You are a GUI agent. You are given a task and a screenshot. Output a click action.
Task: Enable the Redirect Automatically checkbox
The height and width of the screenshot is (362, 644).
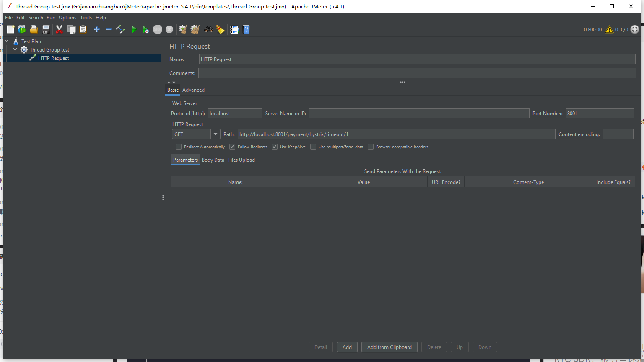(179, 147)
